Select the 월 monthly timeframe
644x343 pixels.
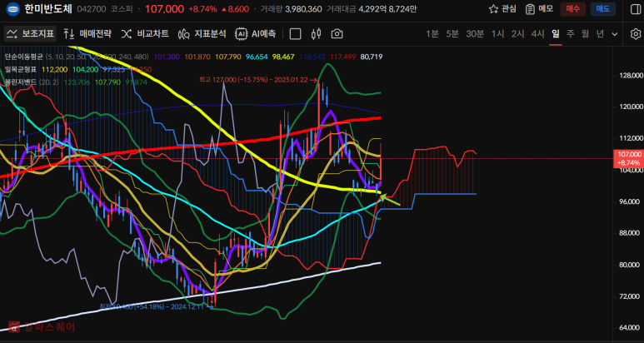586,33
